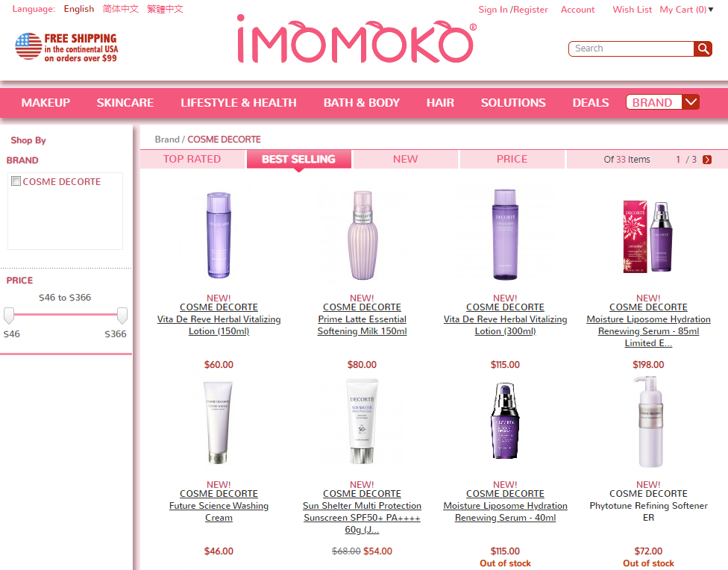The image size is (728, 570).
Task: Open Sun Shelter sunscreen tube image
Action: (x=362, y=421)
